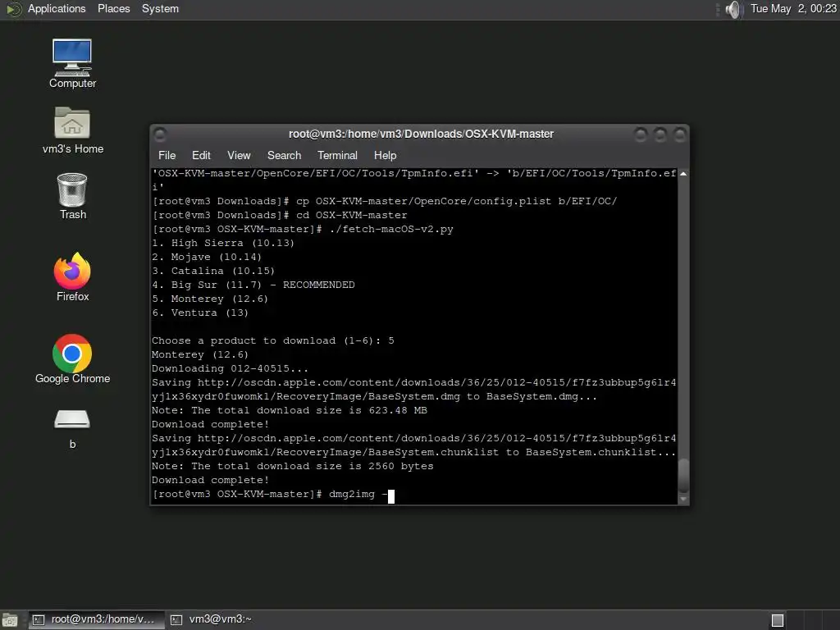Viewport: 840px width, 630px height.
Task: Open the terminal Help menu
Action: [385, 155]
